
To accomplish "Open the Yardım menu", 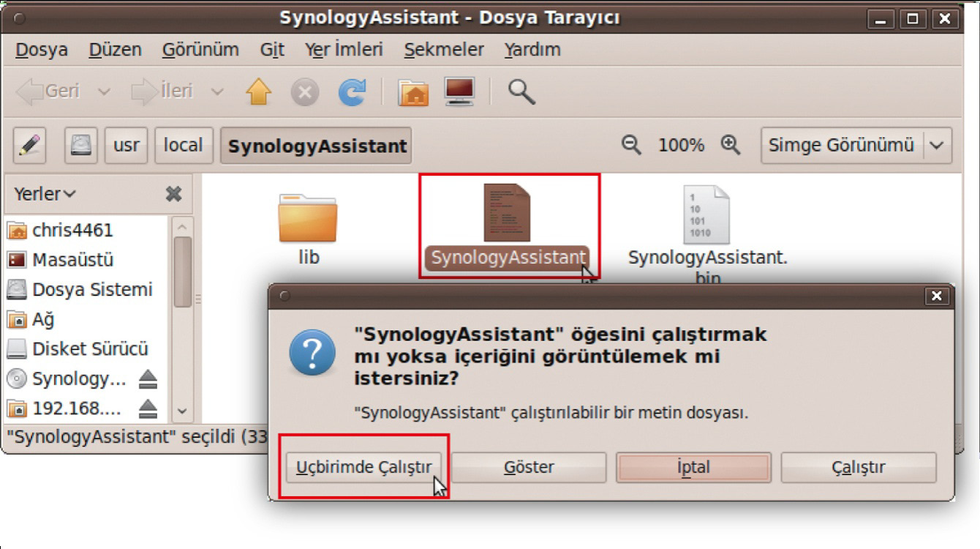I will (x=532, y=50).
